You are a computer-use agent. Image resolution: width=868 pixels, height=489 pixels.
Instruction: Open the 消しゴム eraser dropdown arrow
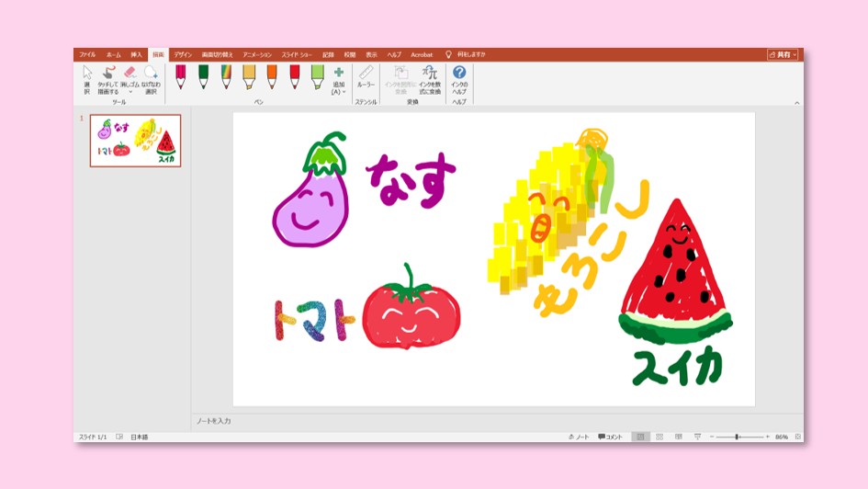(x=130, y=92)
